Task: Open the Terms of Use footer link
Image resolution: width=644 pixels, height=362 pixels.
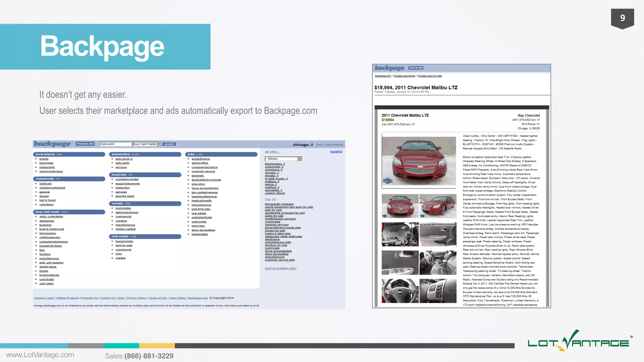Action: [158, 298]
